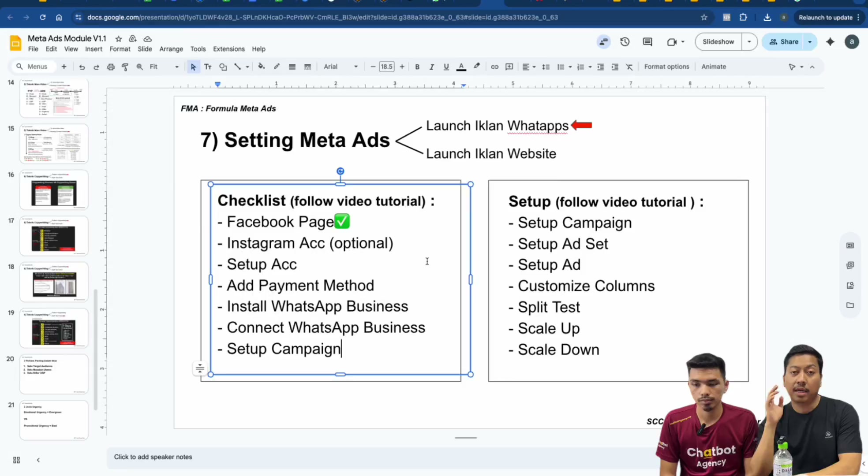
Task: Click the clear formatting icon
Action: click(629, 67)
